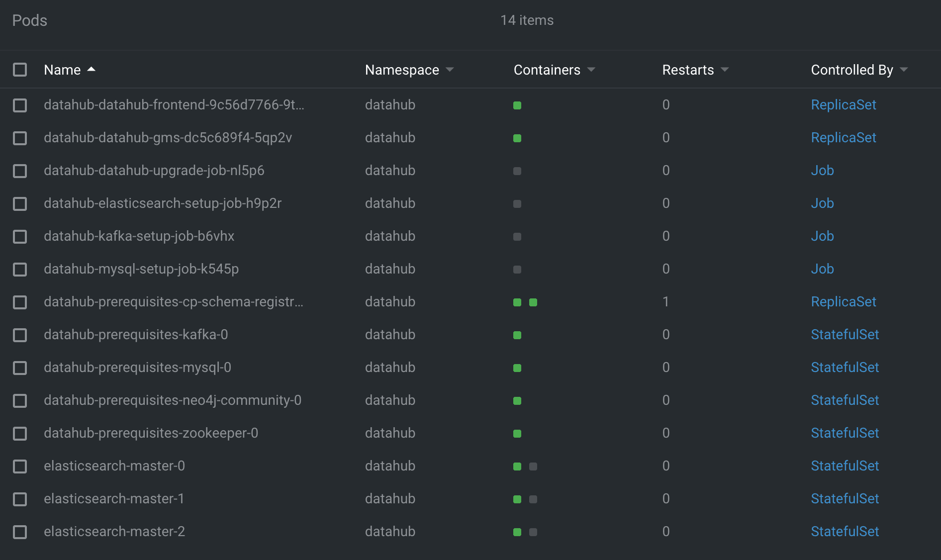Open pod datahub-mysql-setup-job-k545p

tap(141, 269)
